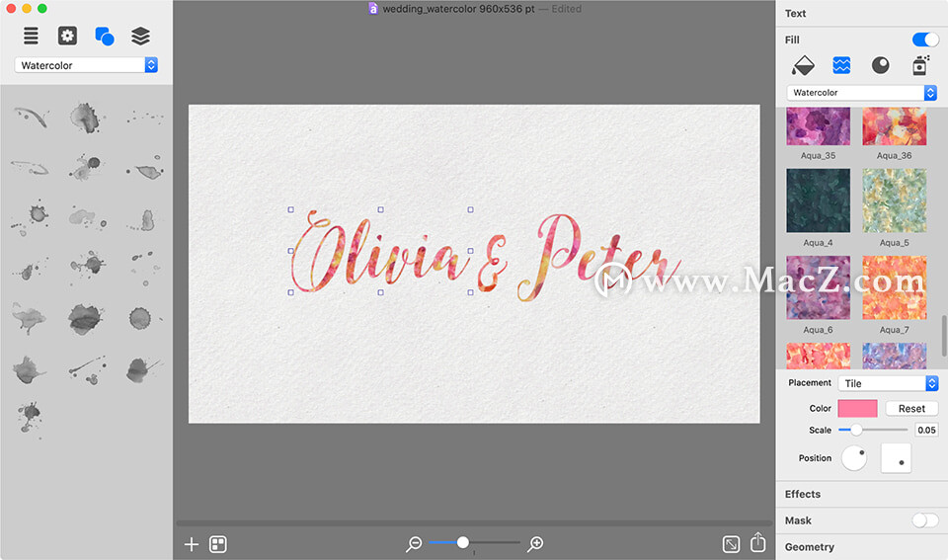Click the 'Olivia' text on canvas
Image resolution: width=948 pixels, height=560 pixels.
379,253
